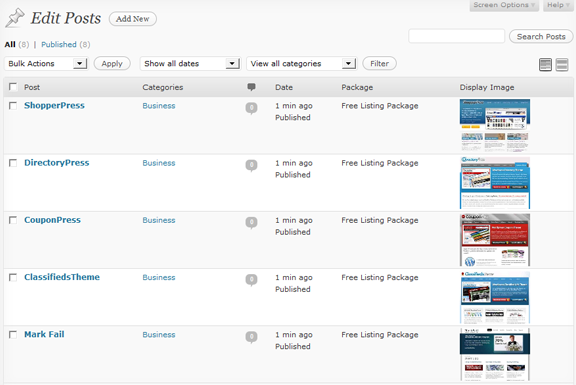The width and height of the screenshot is (576, 385).
Task: Click the Display Image column header
Action: click(x=487, y=87)
